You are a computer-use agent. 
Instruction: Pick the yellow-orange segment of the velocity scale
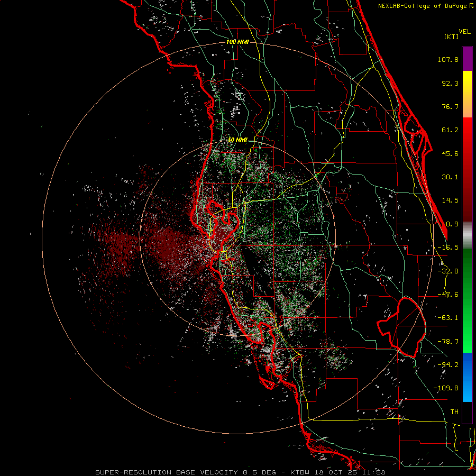(467, 94)
